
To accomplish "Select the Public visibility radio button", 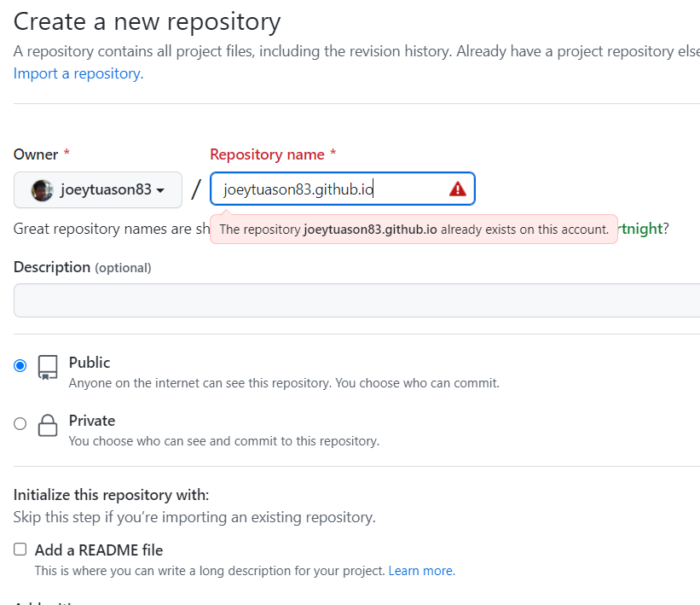I will (20, 365).
